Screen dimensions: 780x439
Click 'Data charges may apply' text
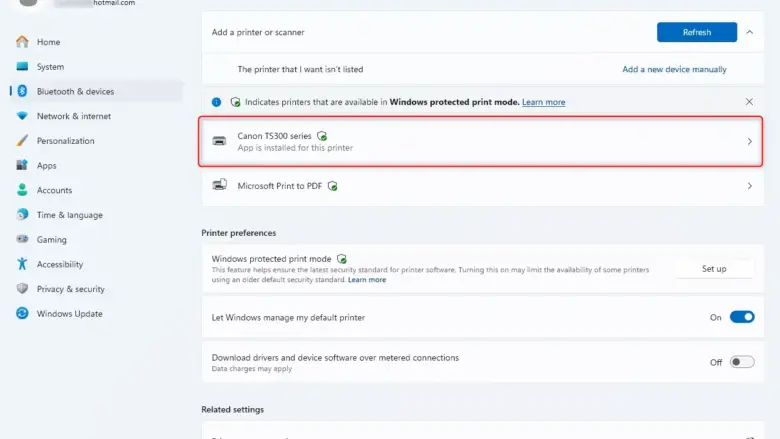[251, 368]
